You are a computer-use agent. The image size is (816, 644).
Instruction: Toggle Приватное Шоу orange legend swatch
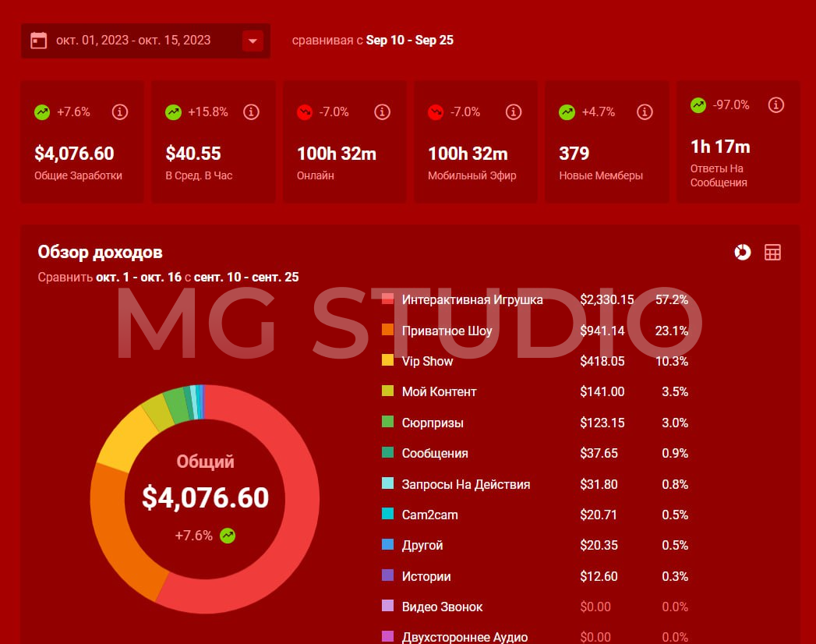387,330
